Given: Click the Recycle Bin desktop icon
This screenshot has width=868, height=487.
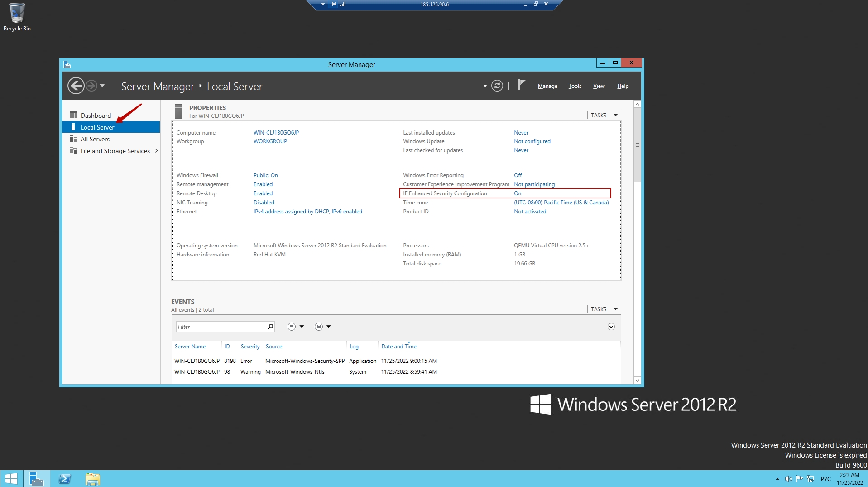Looking at the screenshot, I should (17, 17).
